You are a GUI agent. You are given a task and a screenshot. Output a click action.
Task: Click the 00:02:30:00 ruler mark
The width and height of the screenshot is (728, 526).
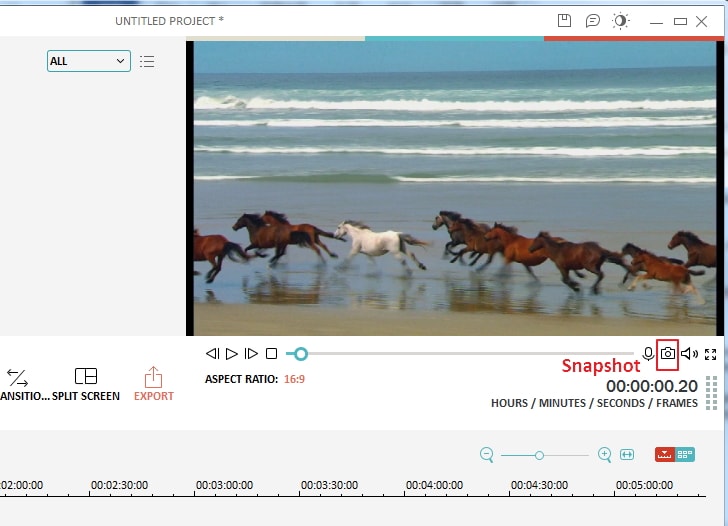click(x=119, y=485)
